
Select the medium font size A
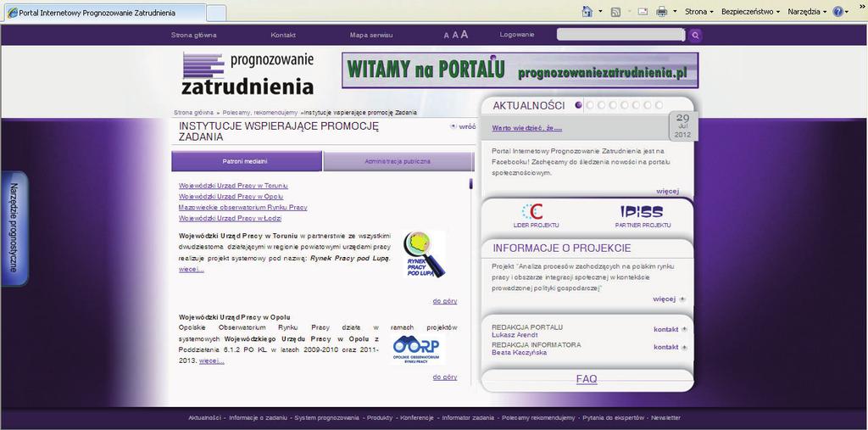click(x=455, y=35)
